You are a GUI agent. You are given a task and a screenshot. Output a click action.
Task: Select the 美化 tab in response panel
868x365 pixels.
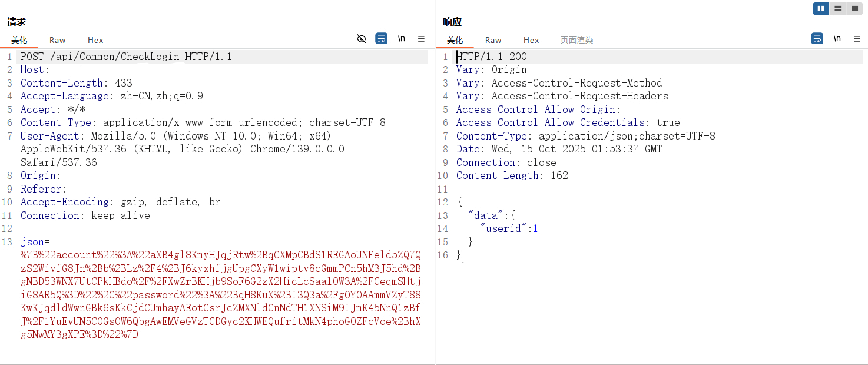[x=455, y=40]
